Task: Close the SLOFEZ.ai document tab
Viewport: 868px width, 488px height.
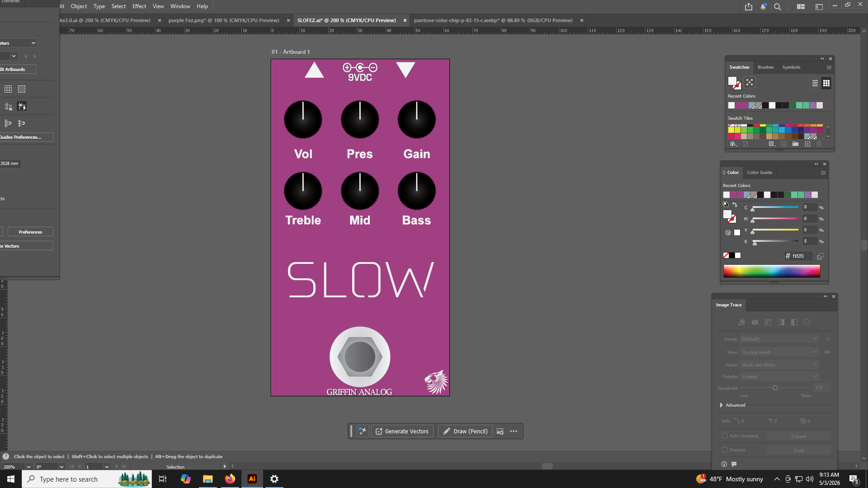Action: tap(405, 20)
